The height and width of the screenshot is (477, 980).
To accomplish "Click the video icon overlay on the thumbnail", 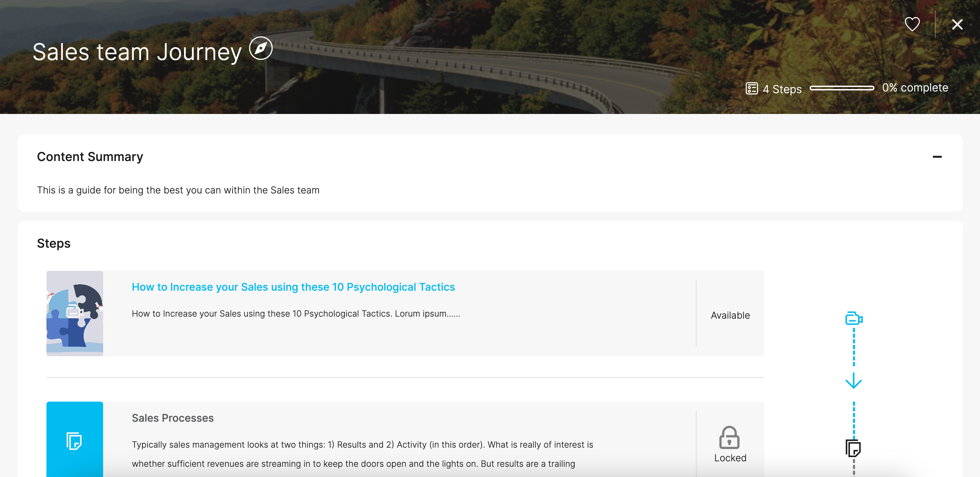I will [x=74, y=311].
